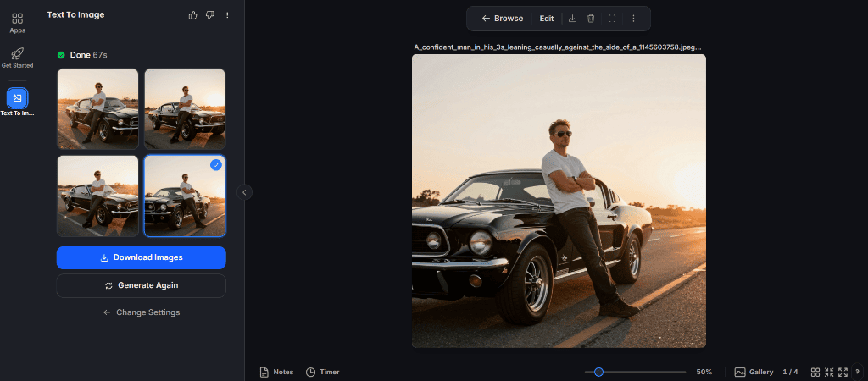Viewport: 868px width, 381px height.
Task: Select the first generated thumbnail
Action: [x=97, y=109]
